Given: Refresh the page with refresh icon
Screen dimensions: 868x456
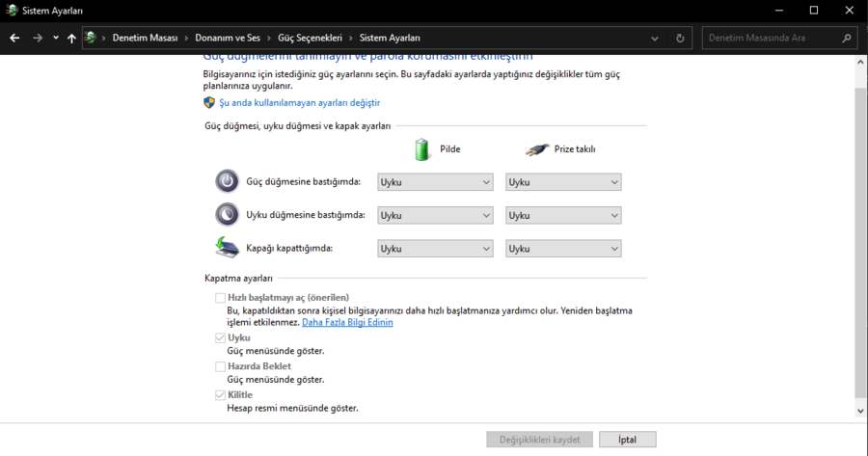Looking at the screenshot, I should pos(680,39).
